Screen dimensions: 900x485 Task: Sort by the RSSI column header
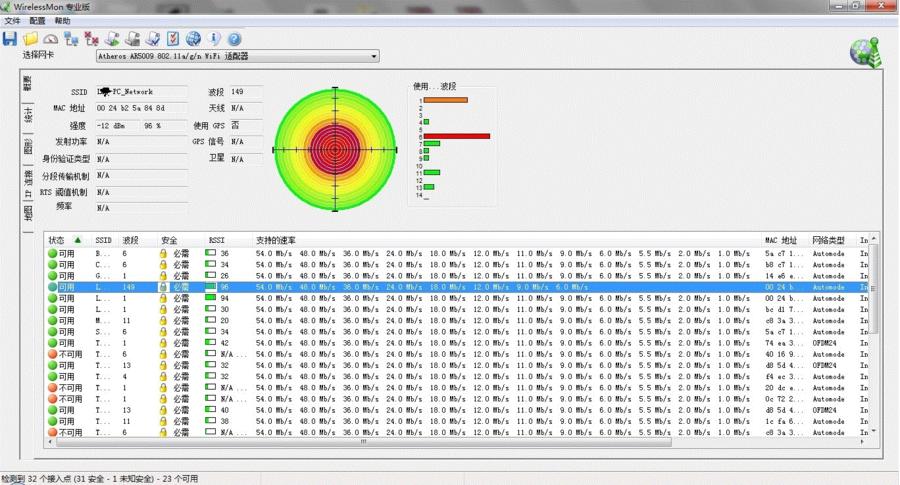pyautogui.click(x=228, y=240)
